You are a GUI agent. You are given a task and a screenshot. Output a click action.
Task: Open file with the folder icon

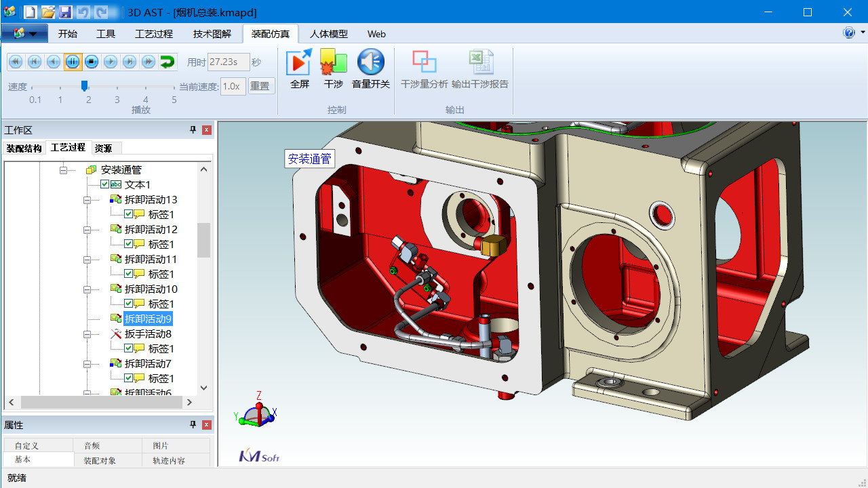[x=47, y=12]
